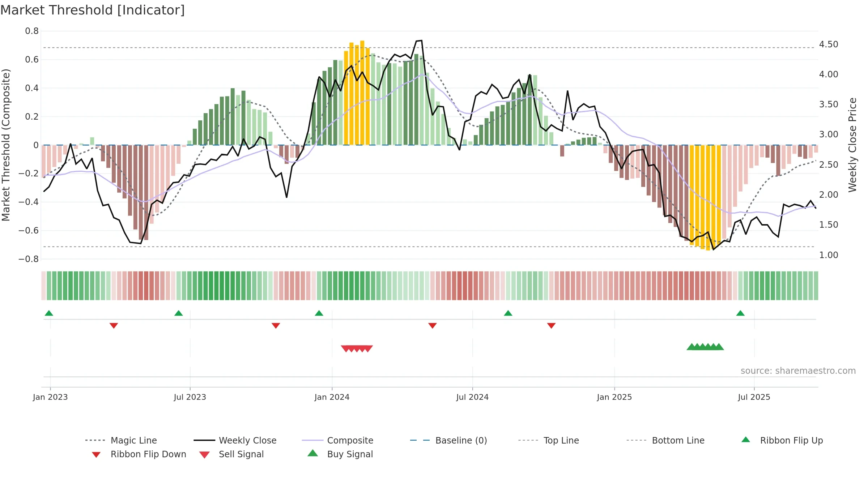
Task: Click the Jul 2025 x-axis label
Action: pyautogui.click(x=754, y=397)
